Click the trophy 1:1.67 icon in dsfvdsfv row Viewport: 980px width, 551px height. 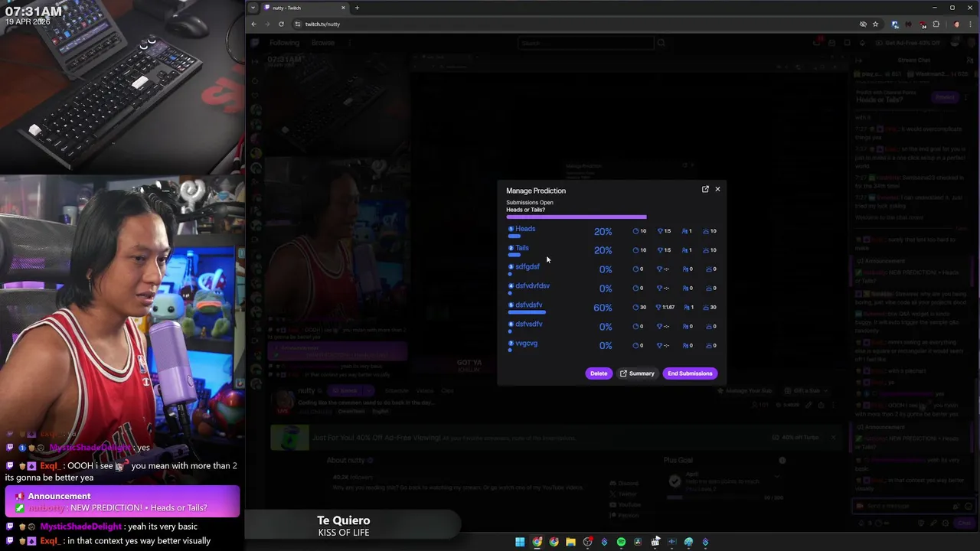point(659,308)
